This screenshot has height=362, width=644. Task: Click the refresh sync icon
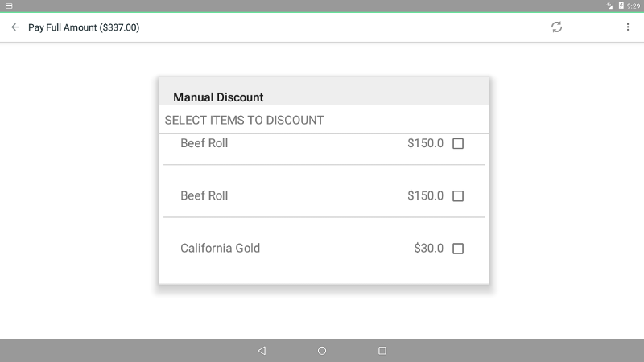point(556,27)
